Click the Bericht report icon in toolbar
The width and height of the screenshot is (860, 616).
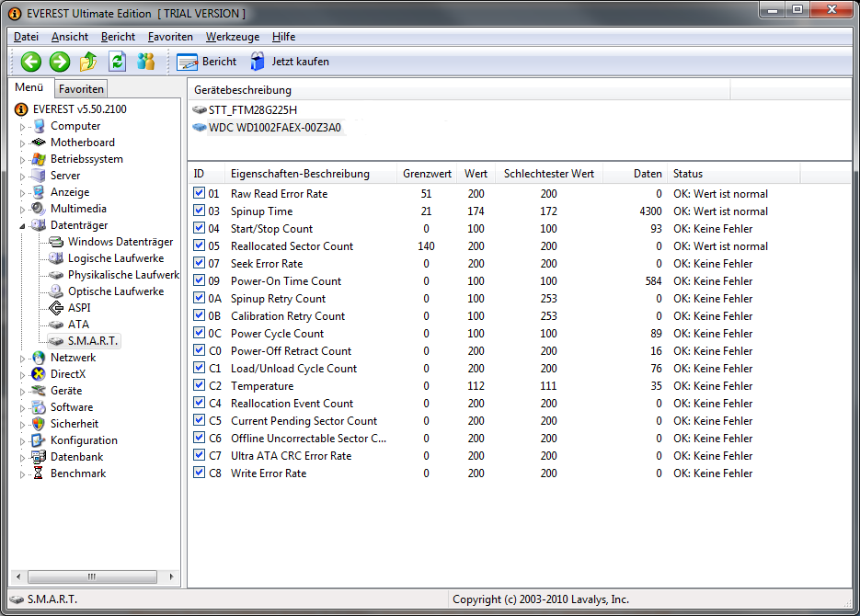click(x=187, y=62)
